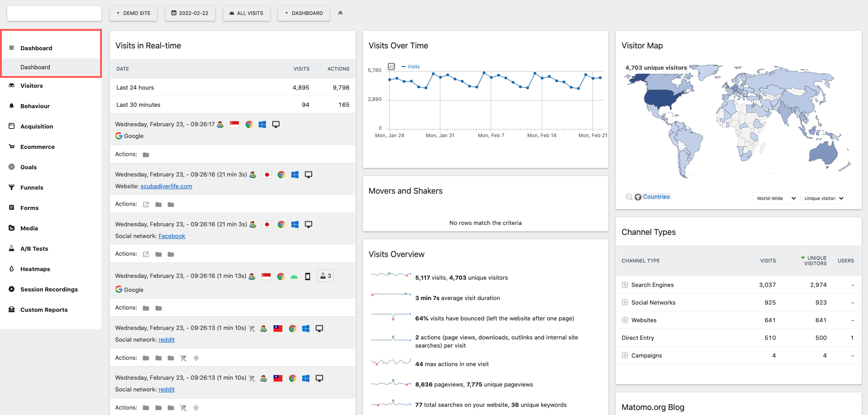Click the Countries link on the Visitor Map

(656, 197)
